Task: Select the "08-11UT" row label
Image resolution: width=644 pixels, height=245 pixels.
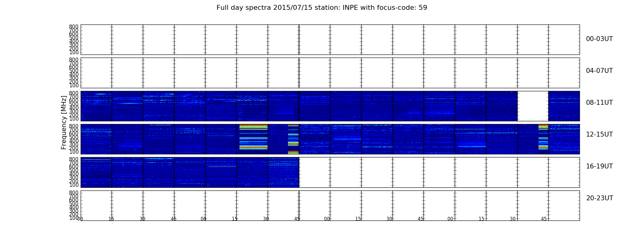Action: (x=599, y=103)
